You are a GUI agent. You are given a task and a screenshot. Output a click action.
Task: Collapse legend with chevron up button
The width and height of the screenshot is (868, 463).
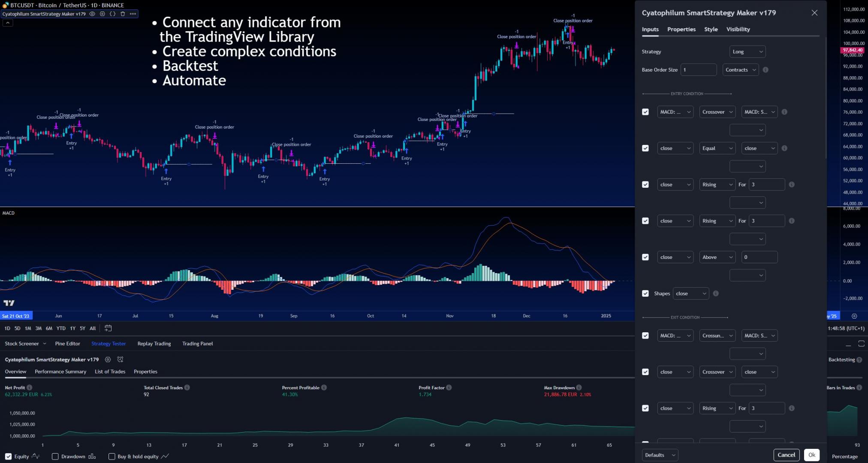point(8,23)
